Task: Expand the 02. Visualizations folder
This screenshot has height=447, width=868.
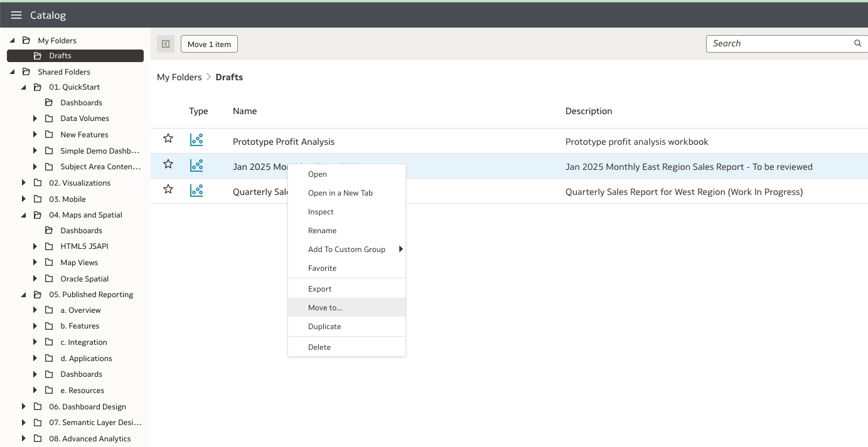Action: [23, 182]
